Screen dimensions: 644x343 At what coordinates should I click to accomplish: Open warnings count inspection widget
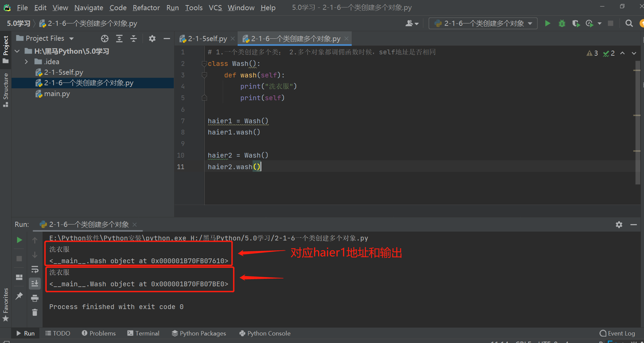point(592,53)
